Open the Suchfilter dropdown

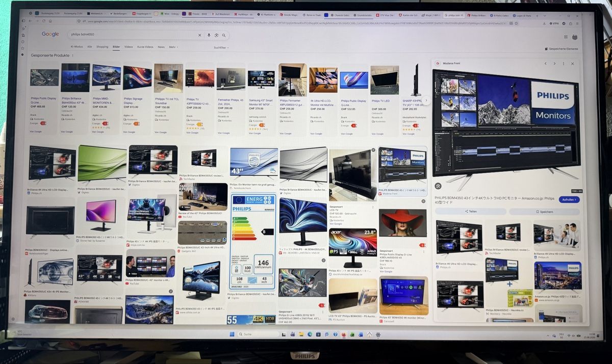[x=221, y=47]
